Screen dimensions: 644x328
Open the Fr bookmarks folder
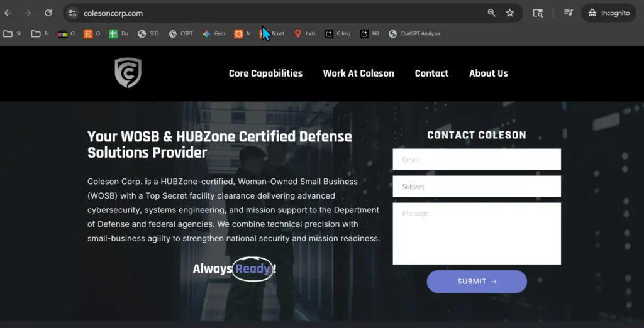point(40,34)
